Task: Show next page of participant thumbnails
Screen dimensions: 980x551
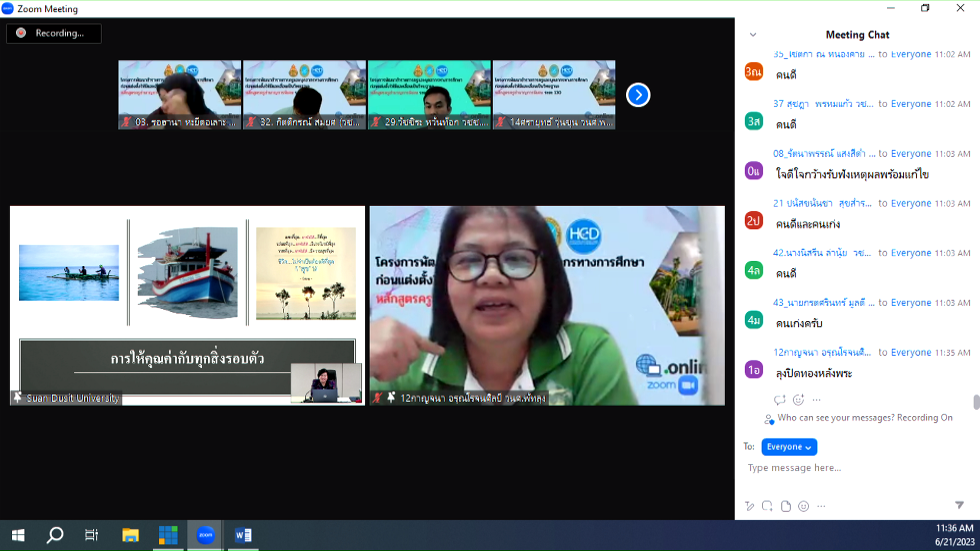Action: [x=638, y=95]
